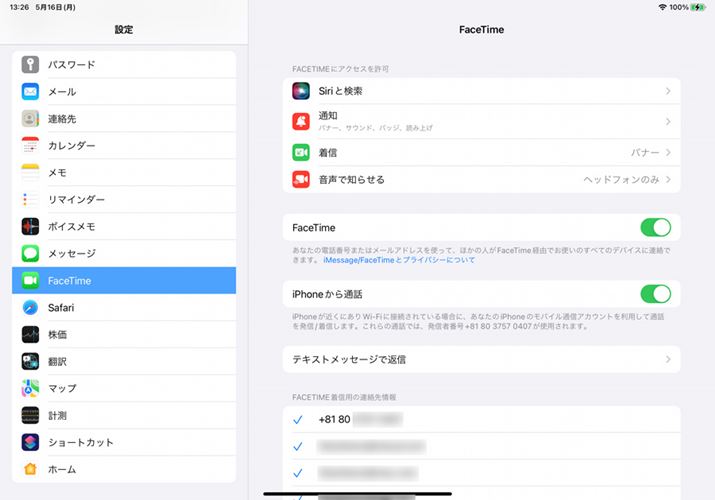Viewport: 715px width, 500px height.
Task: Tap the バナー value text
Action: [x=645, y=152]
